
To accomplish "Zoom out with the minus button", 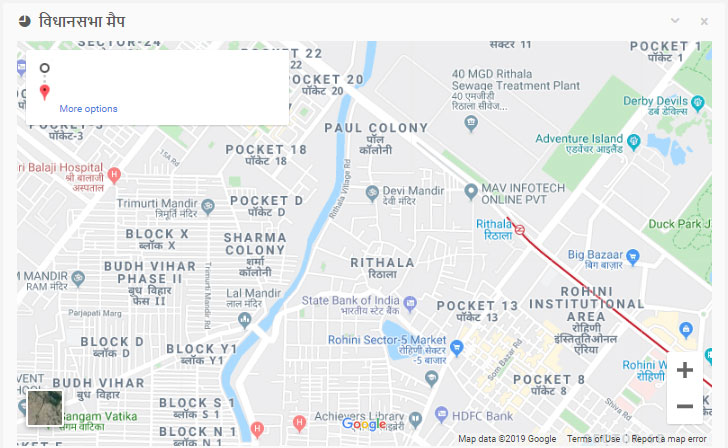I will pos(685,406).
